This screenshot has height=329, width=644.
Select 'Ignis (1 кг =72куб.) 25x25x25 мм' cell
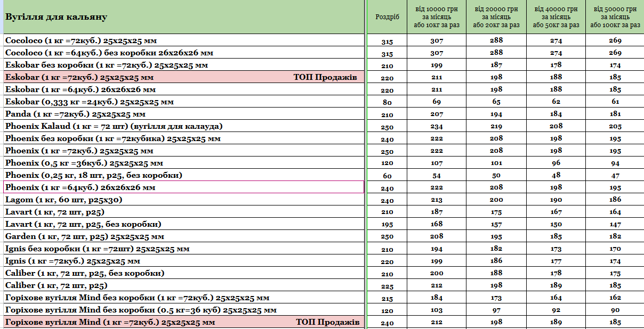[183, 261]
